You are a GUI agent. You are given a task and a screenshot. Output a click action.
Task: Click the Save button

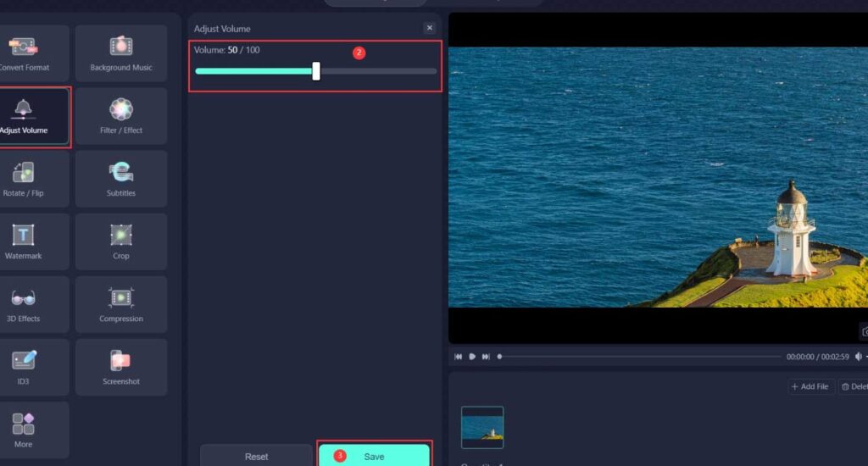[x=374, y=456]
